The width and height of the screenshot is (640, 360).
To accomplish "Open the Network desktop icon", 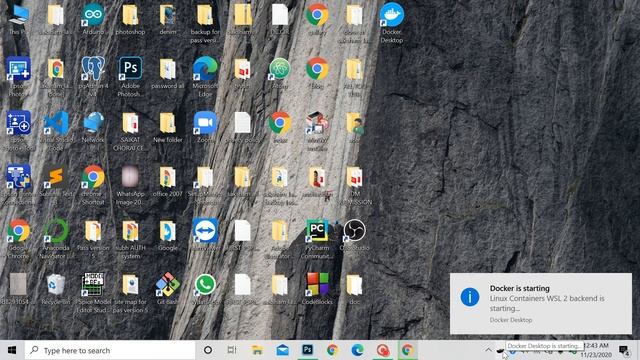I will [x=93, y=127].
